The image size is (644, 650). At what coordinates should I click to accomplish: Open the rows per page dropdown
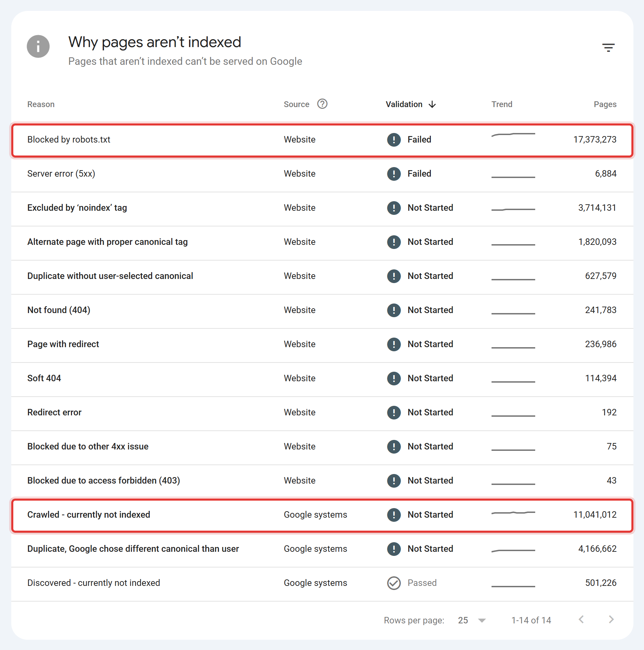pos(472,620)
